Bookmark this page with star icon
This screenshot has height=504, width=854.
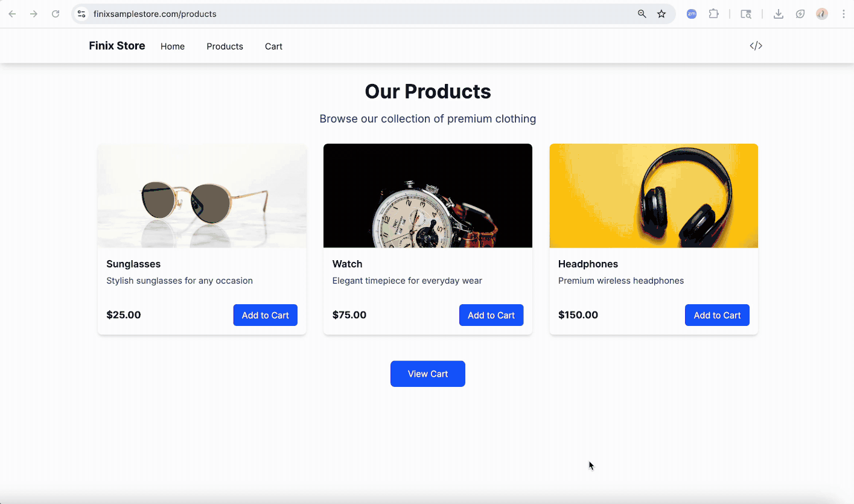pyautogui.click(x=661, y=14)
